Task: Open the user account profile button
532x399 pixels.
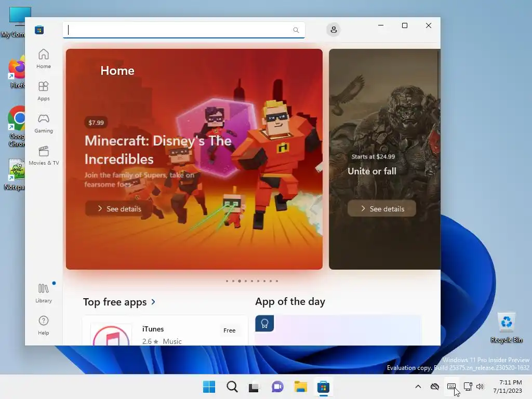Action: [334, 30]
